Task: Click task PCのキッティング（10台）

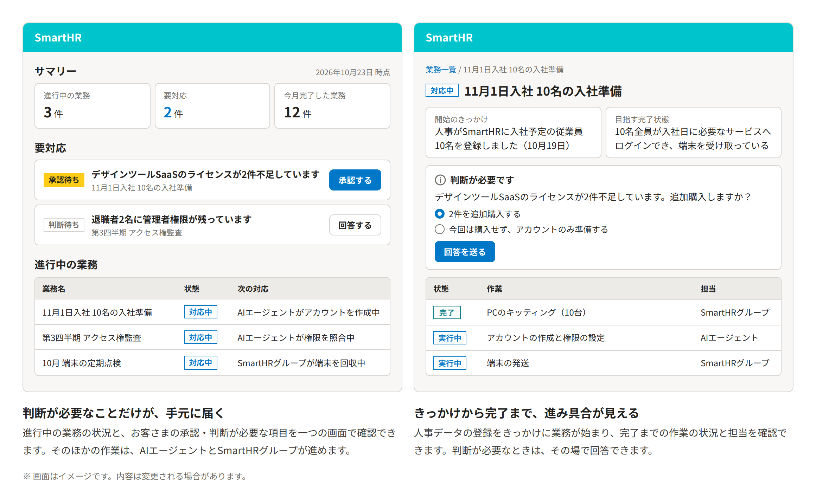Action: [x=536, y=312]
